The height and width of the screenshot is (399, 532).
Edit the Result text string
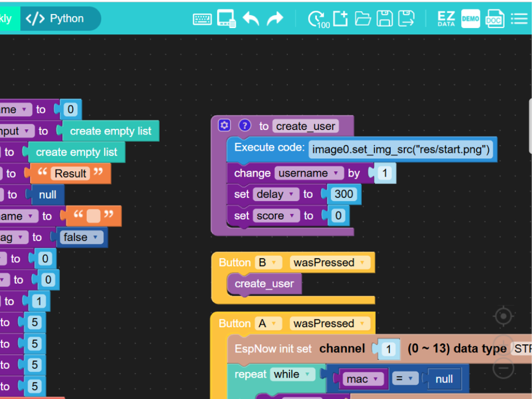coord(70,173)
